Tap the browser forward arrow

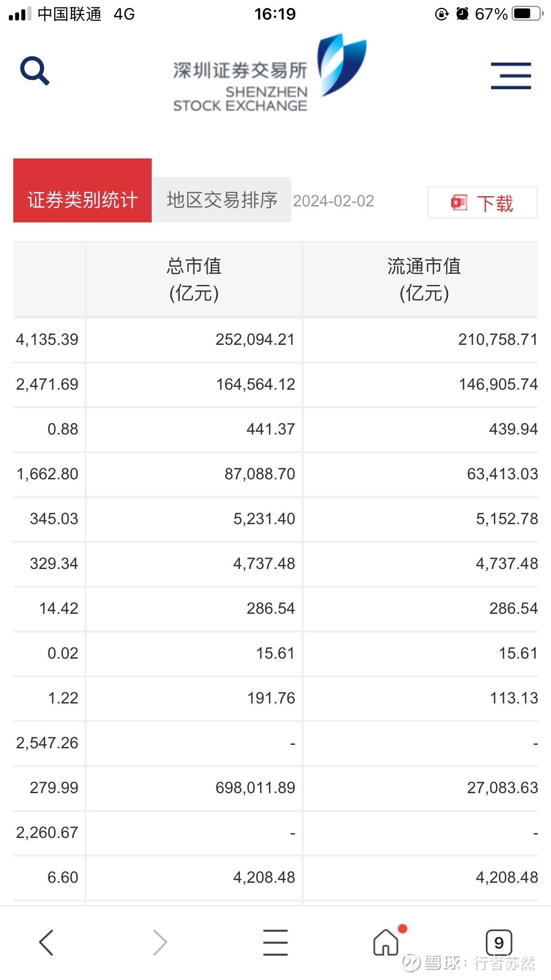click(160, 942)
